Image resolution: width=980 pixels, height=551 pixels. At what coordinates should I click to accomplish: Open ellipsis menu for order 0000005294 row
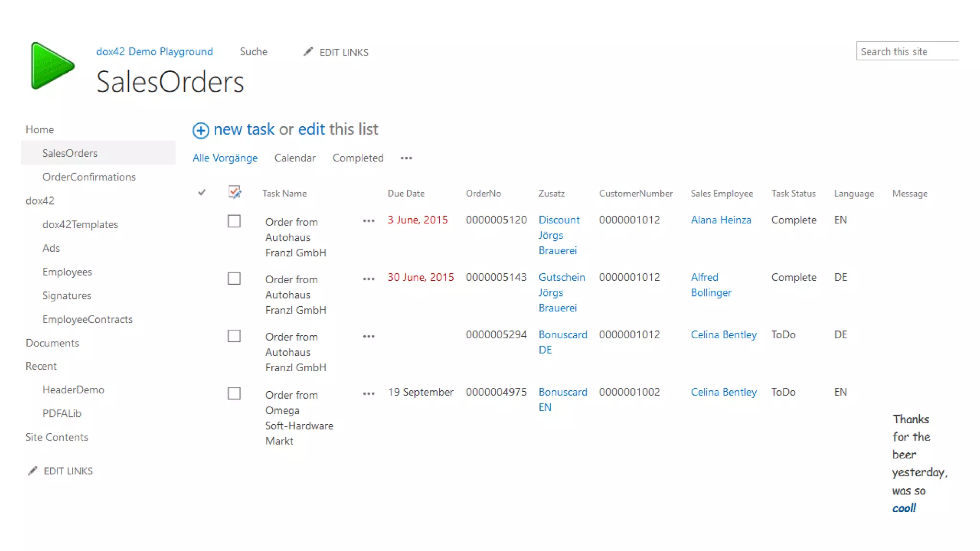(x=368, y=336)
